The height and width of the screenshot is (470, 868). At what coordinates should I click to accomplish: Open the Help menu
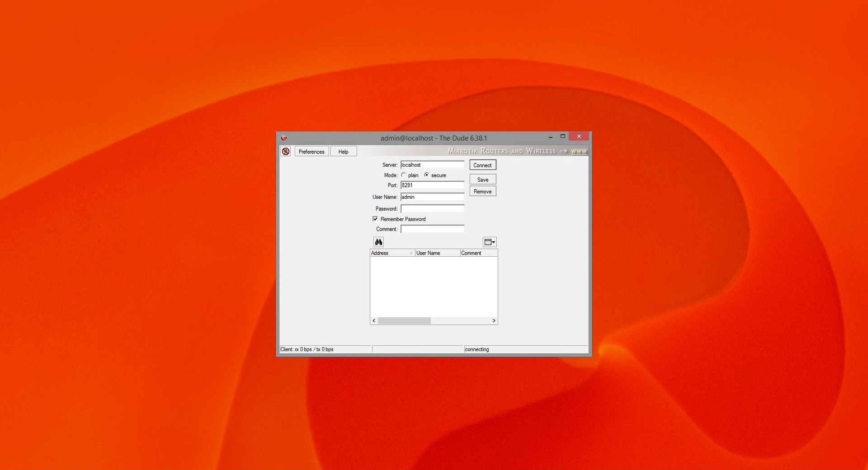pos(343,151)
